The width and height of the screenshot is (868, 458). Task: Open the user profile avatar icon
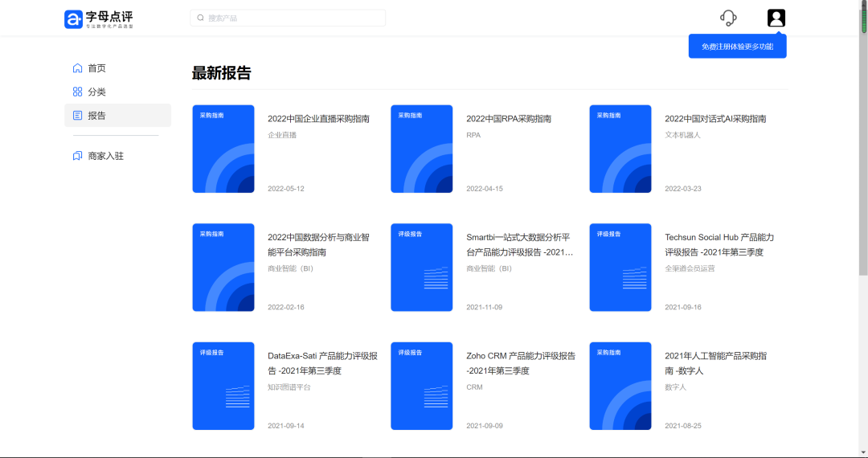[x=776, y=18]
